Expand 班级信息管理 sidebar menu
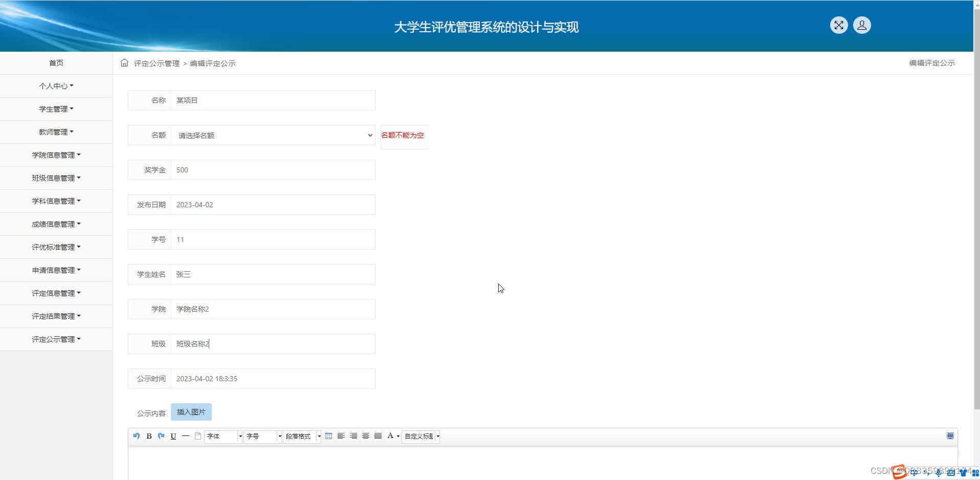The image size is (980, 480). coord(56,178)
